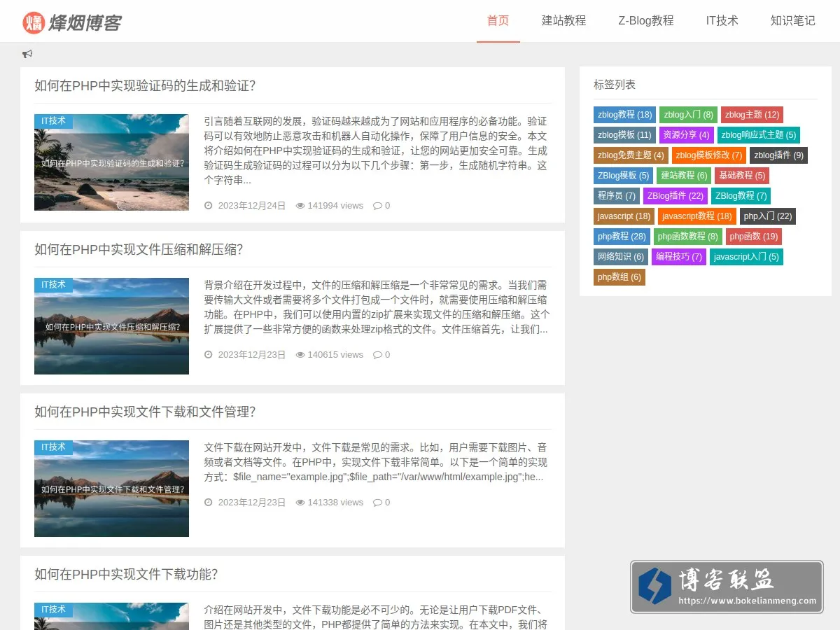Open the 知识笔记 navigation item
Screen dimensions: 840x630
tap(793, 21)
